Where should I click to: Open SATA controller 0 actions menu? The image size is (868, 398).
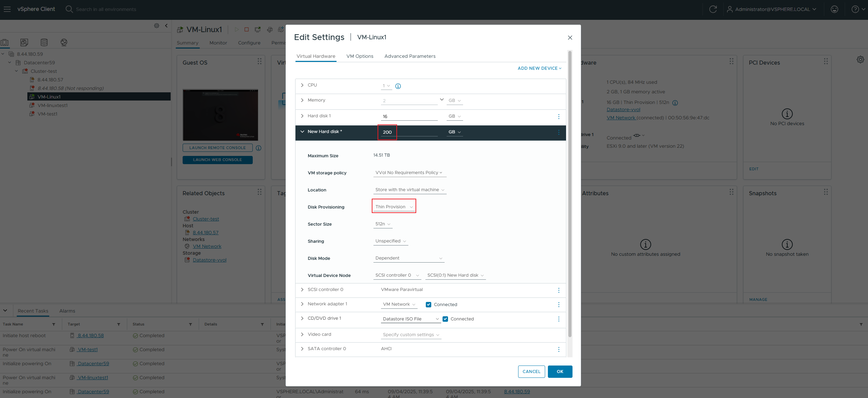(559, 349)
